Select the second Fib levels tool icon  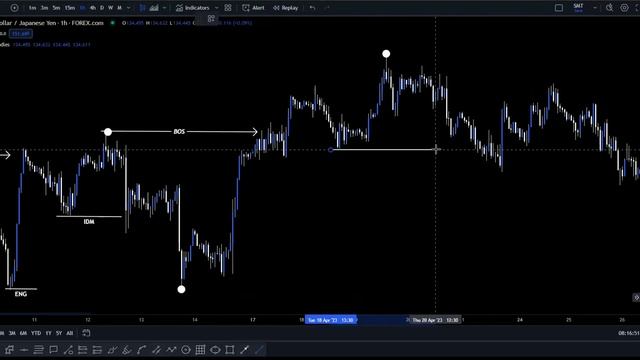(97, 350)
